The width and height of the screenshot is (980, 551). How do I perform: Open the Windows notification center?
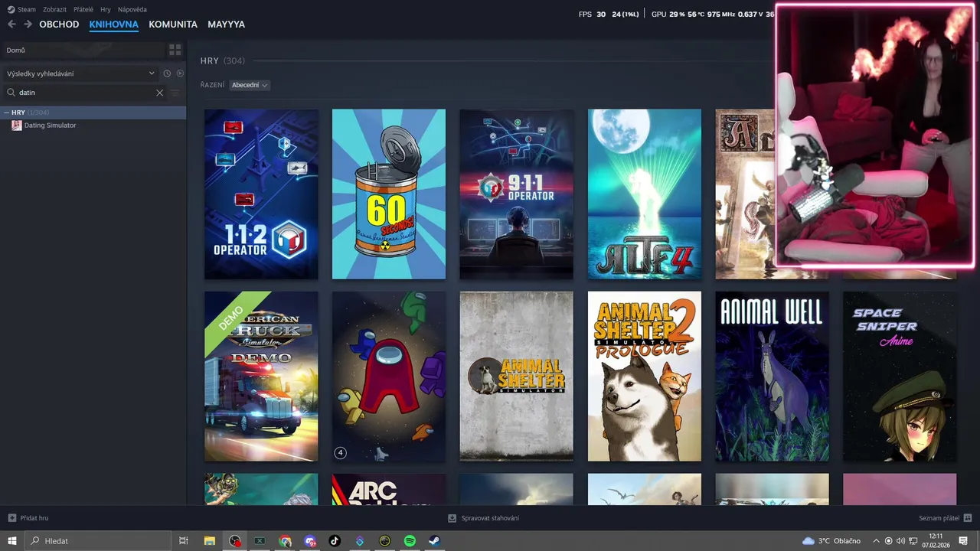tap(963, 541)
